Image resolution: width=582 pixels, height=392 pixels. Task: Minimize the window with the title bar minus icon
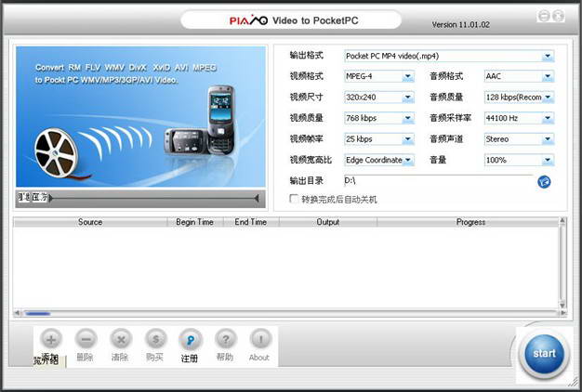click(544, 16)
